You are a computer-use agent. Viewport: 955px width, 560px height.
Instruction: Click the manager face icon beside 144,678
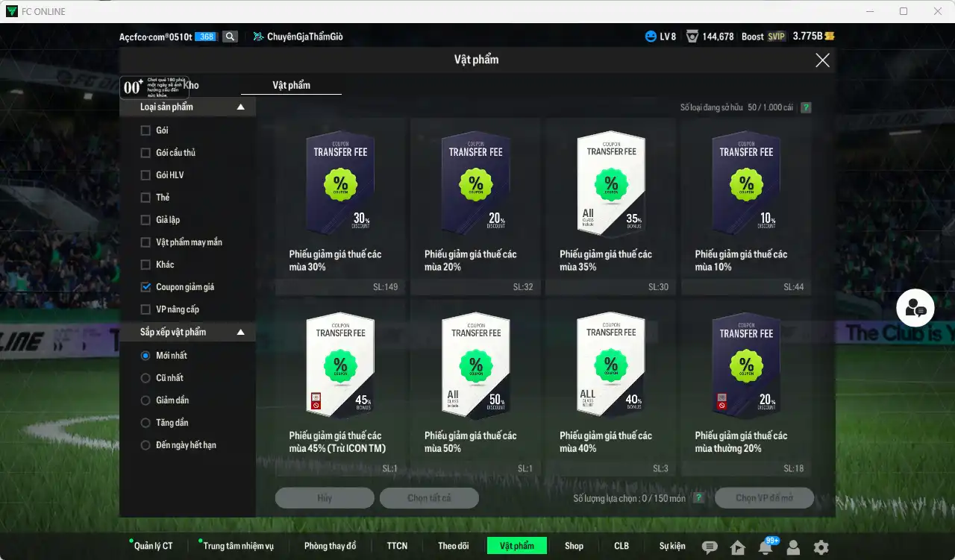click(692, 36)
